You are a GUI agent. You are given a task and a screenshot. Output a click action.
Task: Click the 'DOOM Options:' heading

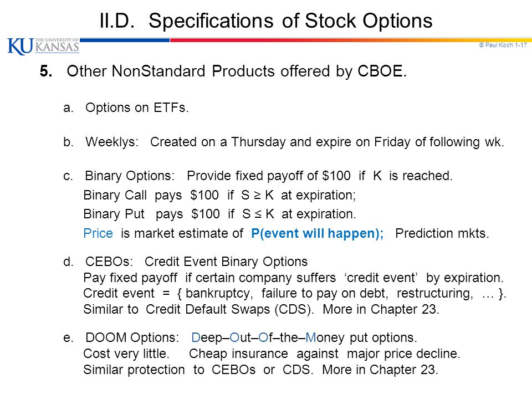[132, 337]
